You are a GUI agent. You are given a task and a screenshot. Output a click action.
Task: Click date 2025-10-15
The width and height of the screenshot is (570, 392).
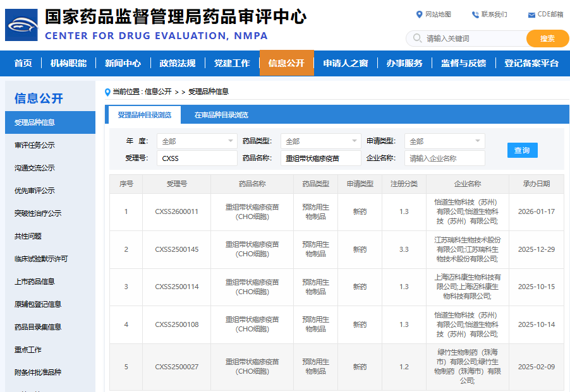click(x=537, y=287)
